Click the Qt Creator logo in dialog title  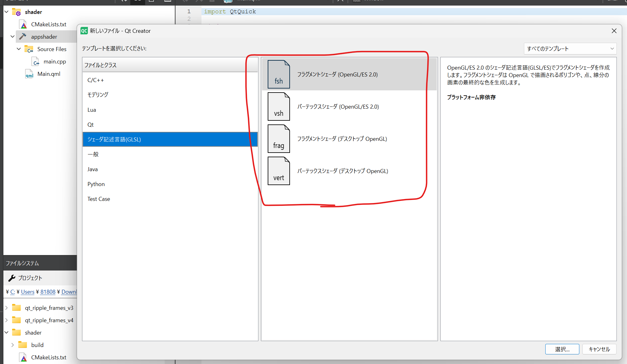[84, 31]
